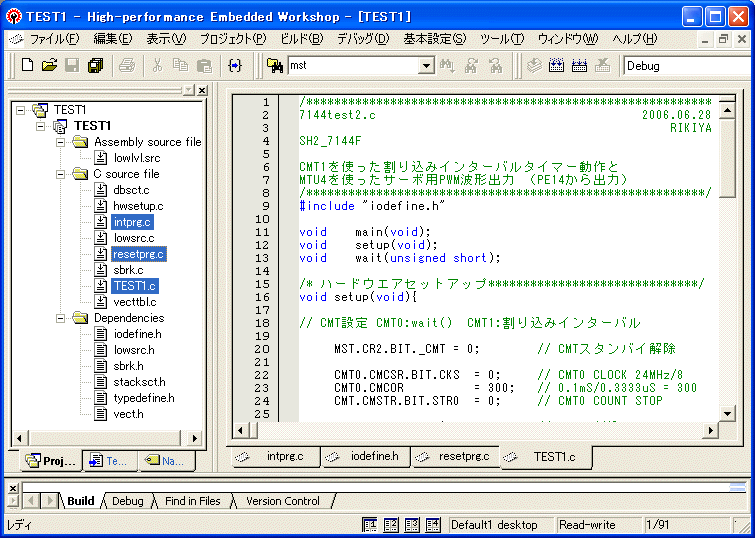The height and width of the screenshot is (538, 755).
Task: Open the ビルド(B) menu
Action: [301, 39]
